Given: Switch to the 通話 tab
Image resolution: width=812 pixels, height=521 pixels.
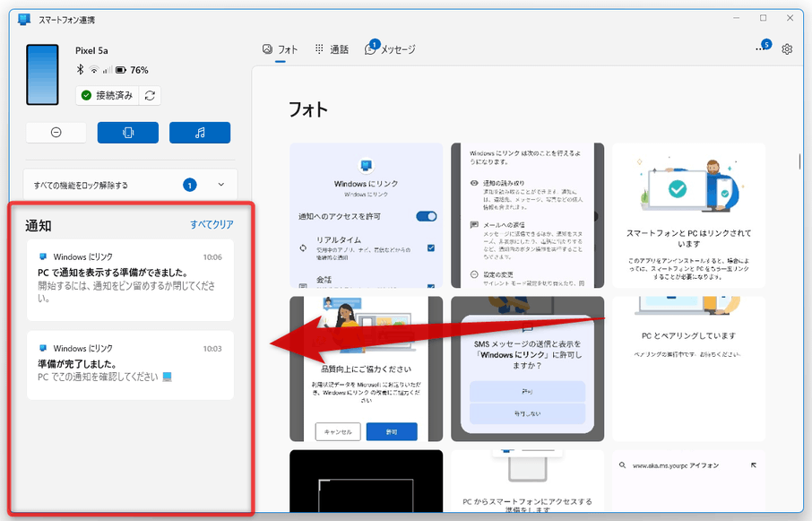Looking at the screenshot, I should click(332, 49).
